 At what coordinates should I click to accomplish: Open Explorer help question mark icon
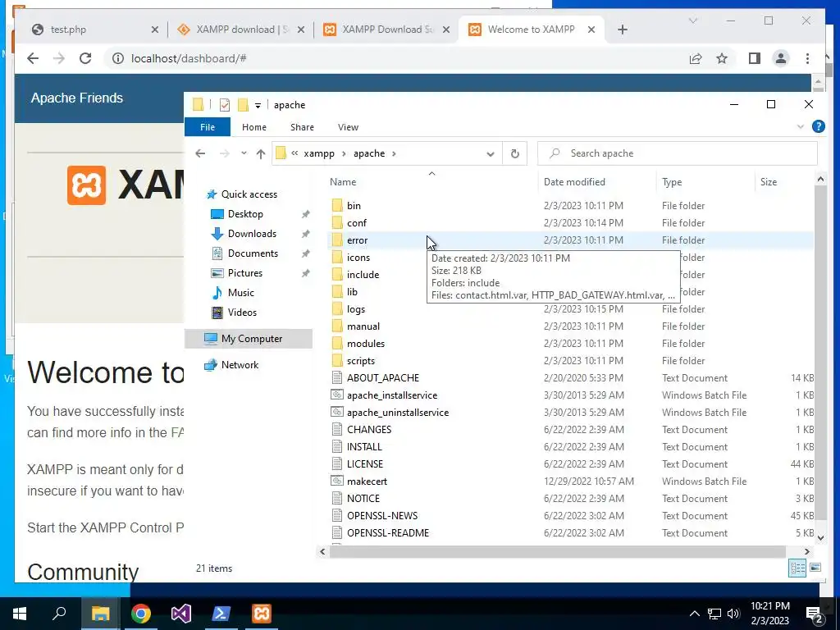818,126
